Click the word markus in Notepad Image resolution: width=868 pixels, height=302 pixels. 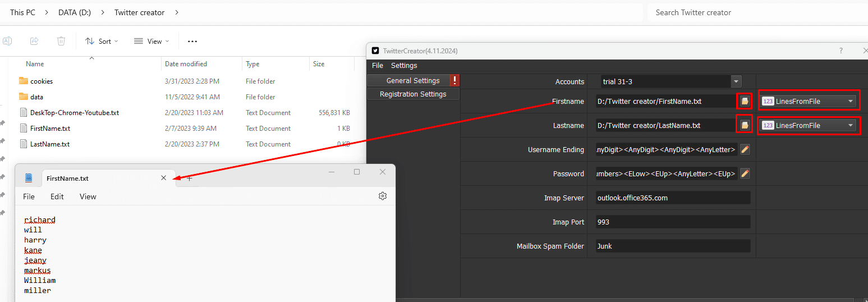38,270
